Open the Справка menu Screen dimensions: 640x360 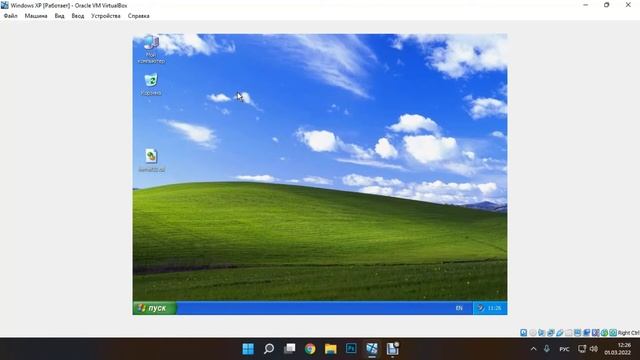pyautogui.click(x=138, y=16)
